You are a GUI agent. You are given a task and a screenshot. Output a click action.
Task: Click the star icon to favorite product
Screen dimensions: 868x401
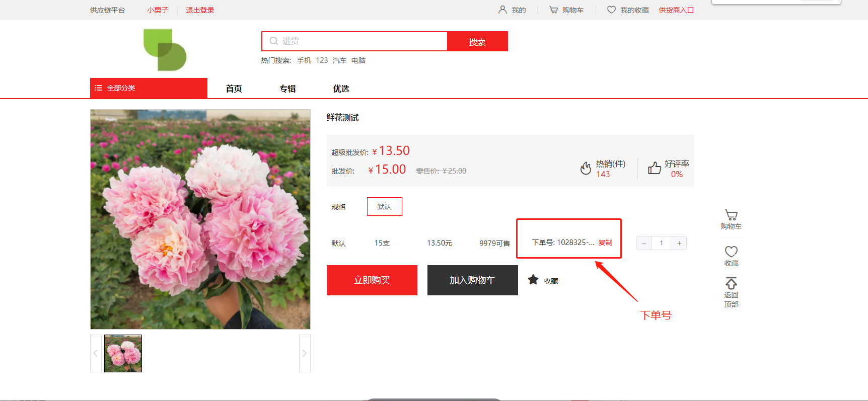coord(533,280)
